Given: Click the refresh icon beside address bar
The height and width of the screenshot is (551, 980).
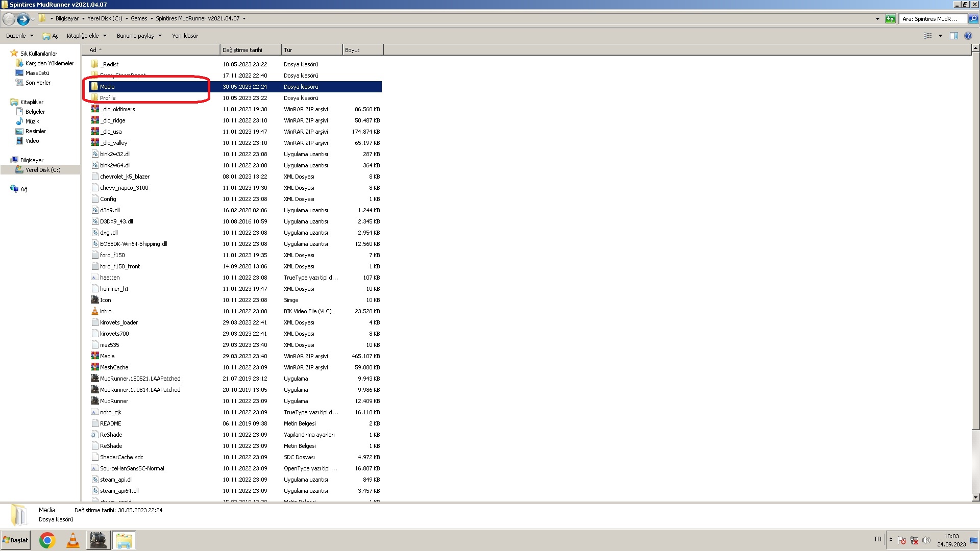Looking at the screenshot, I should click(890, 19).
